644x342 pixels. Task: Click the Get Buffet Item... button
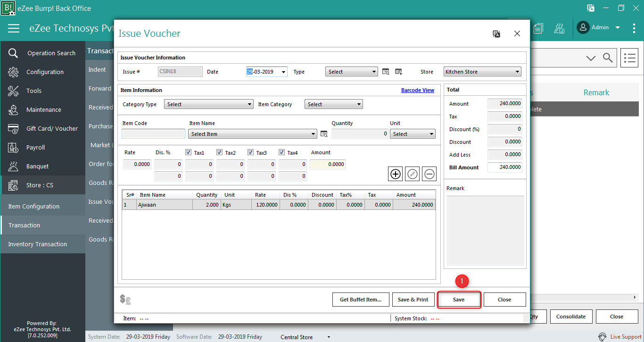pyautogui.click(x=361, y=300)
